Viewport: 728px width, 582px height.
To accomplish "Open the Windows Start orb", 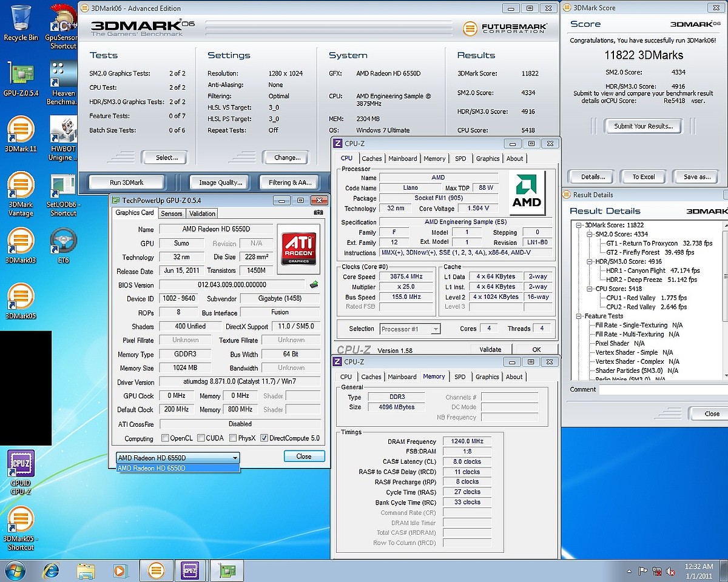I will click(15, 570).
